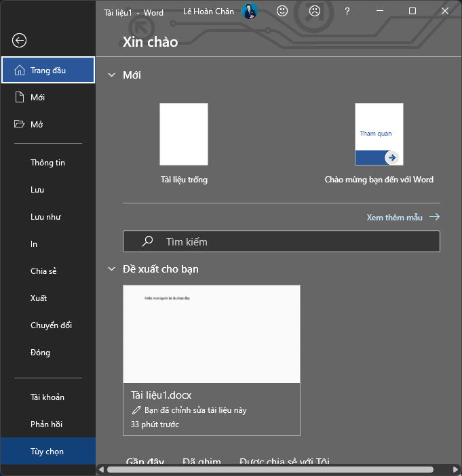The image size is (462, 476).
Task: Click the arrow icon on the Tham quan template
Action: (391, 157)
